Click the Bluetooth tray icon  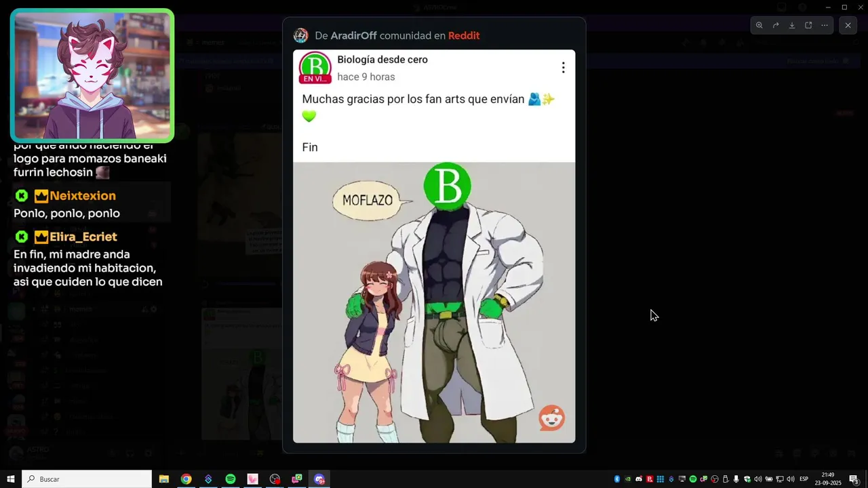[617, 479]
